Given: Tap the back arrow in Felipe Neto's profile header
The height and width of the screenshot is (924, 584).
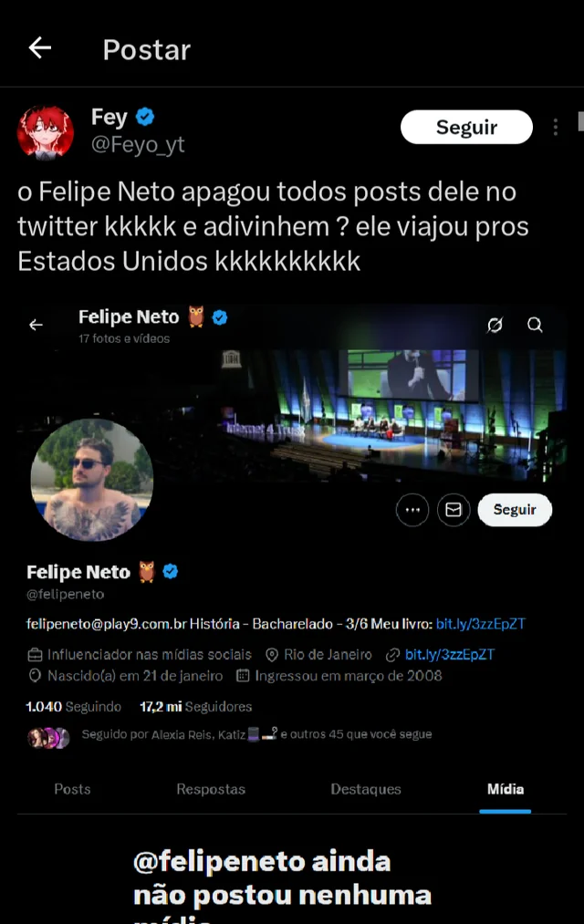Looking at the screenshot, I should coord(36,325).
